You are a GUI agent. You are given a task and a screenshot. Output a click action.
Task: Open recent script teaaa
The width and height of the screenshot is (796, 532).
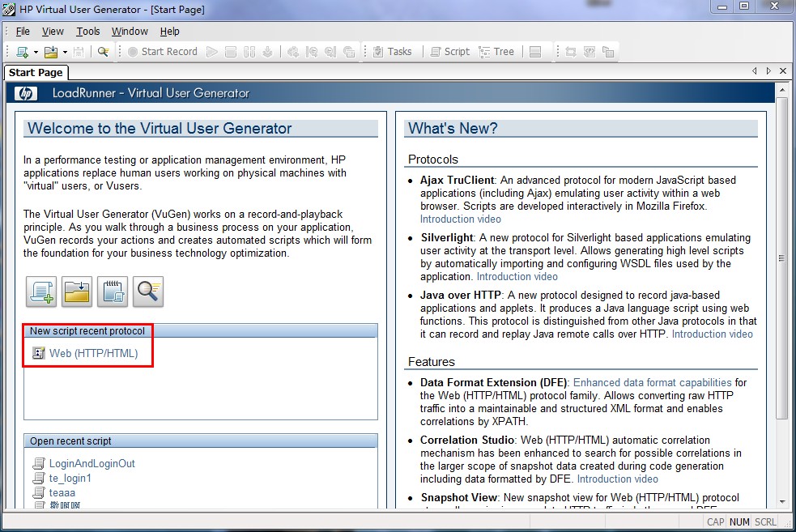point(62,493)
